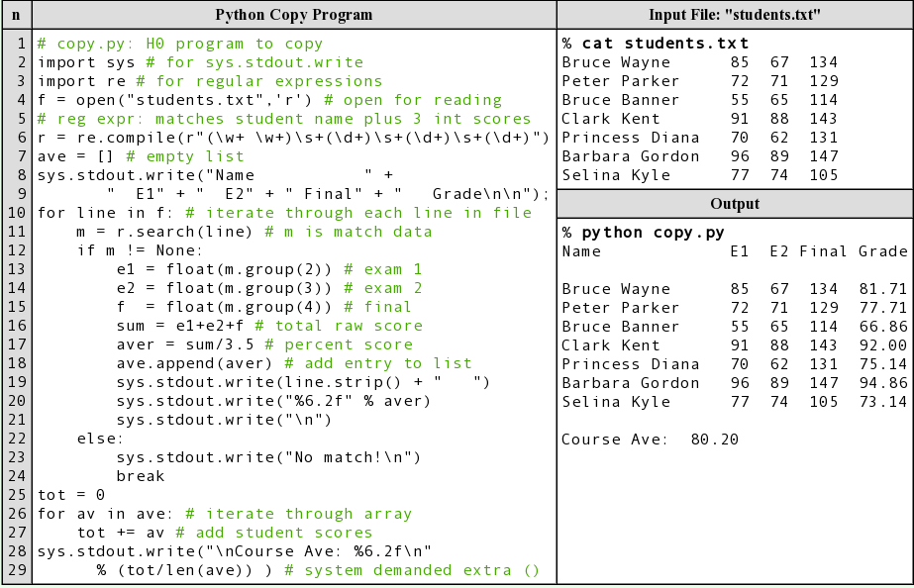Click the "Course Ave: 80.20" output line
Viewport: 914px width, 588px height.
point(650,440)
